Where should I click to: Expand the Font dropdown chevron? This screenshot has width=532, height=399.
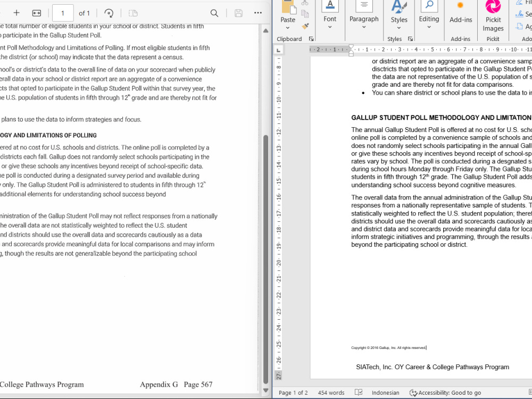(330, 27)
